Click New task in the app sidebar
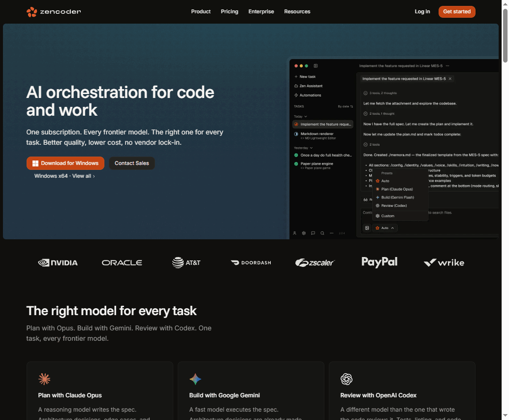Image resolution: width=509 pixels, height=420 pixels. (x=305, y=77)
